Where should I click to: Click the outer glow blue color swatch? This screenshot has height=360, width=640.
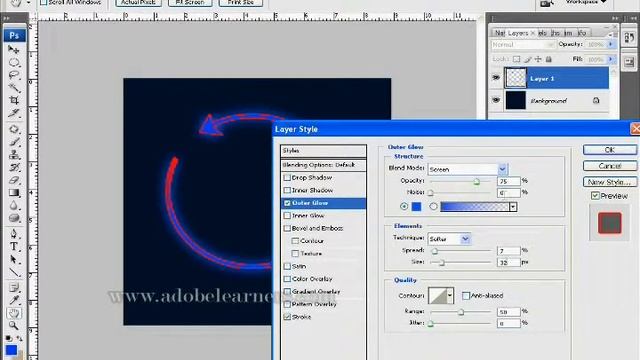416,207
